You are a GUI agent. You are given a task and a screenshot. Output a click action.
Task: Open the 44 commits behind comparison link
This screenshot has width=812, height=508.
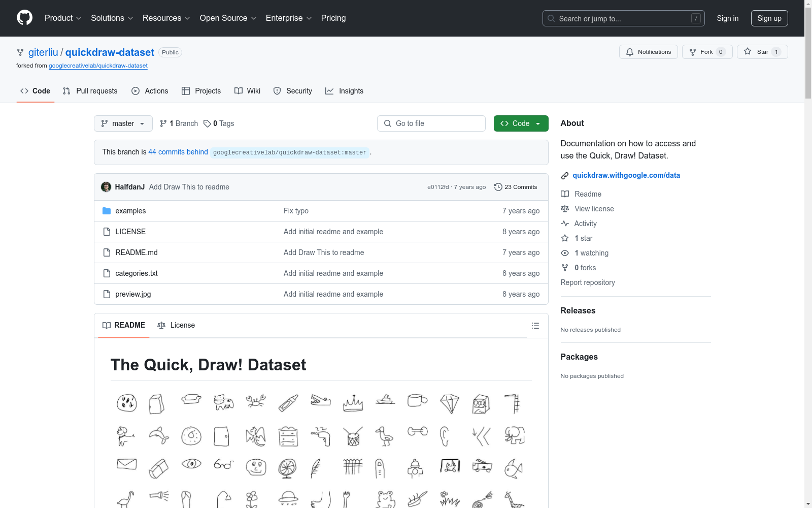(178, 152)
